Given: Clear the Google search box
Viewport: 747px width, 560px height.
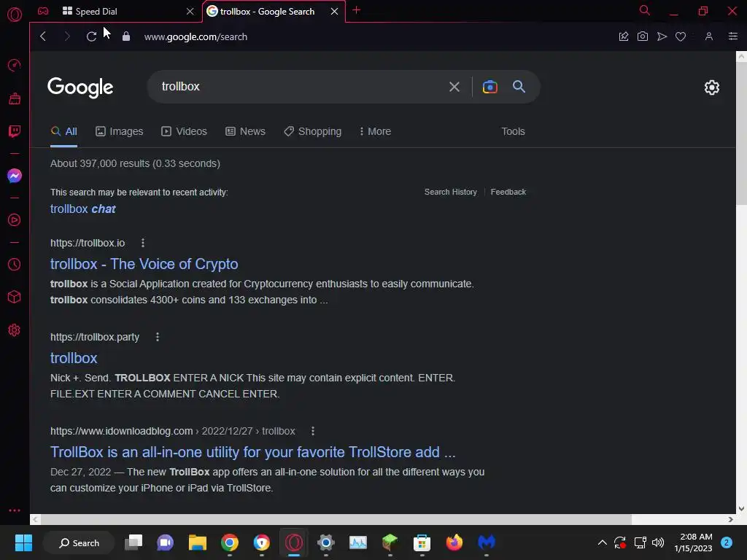Looking at the screenshot, I should [x=454, y=87].
